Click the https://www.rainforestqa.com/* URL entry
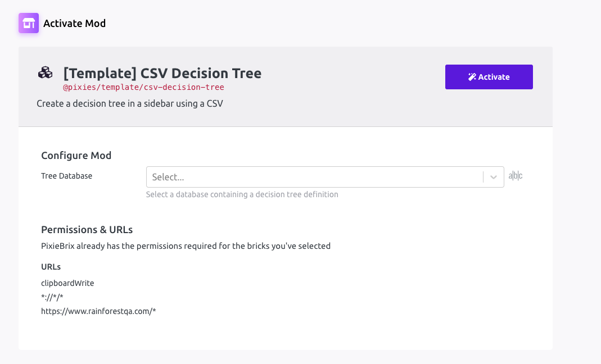The height and width of the screenshot is (364, 601). pyautogui.click(x=98, y=311)
